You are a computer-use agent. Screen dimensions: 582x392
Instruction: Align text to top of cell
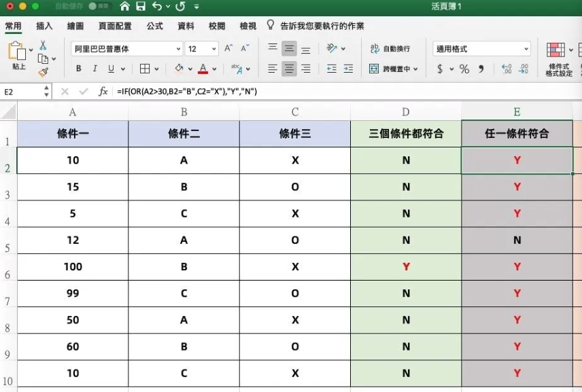pyautogui.click(x=273, y=48)
